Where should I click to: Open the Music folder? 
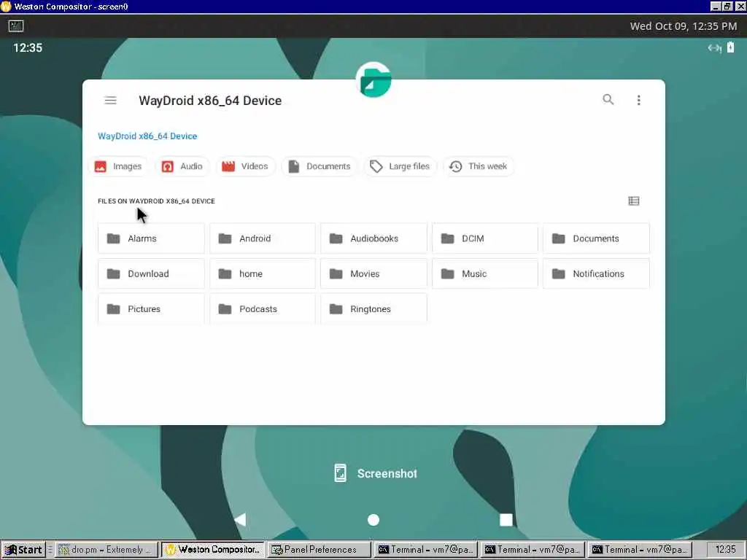tap(485, 274)
